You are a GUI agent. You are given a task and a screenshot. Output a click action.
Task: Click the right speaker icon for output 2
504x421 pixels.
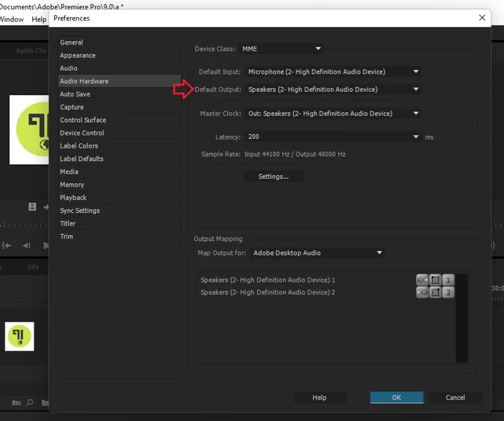pos(422,292)
